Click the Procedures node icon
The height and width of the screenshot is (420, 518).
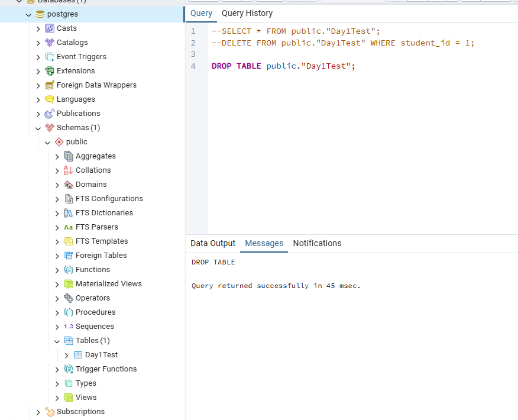(69, 312)
